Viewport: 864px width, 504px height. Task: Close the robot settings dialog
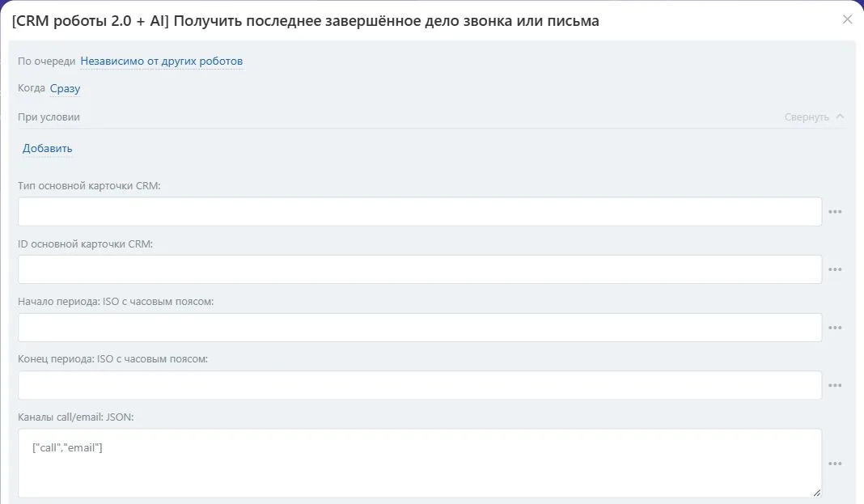[847, 20]
